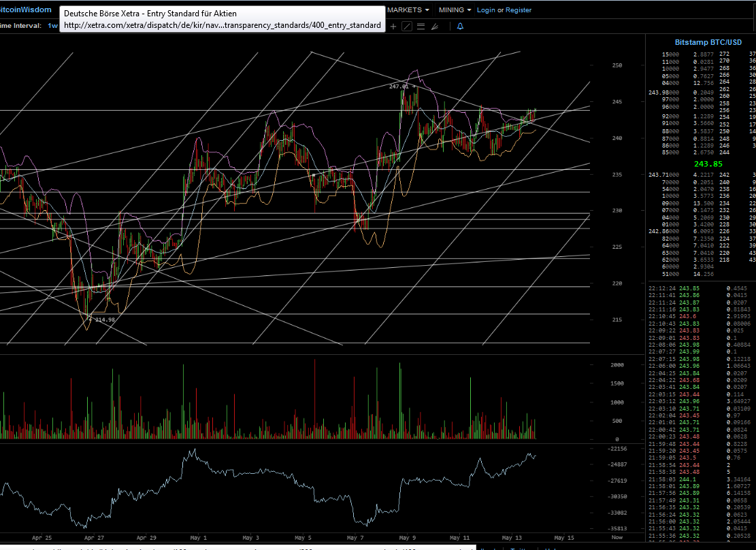756x550 pixels.
Task: Click the 22:04:22 trade at 243.68
Action: (700, 380)
